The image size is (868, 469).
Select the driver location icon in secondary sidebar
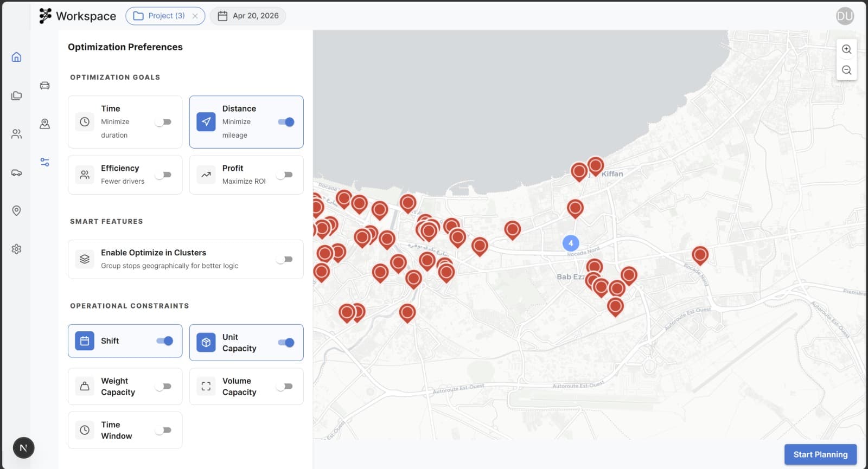pos(44,124)
